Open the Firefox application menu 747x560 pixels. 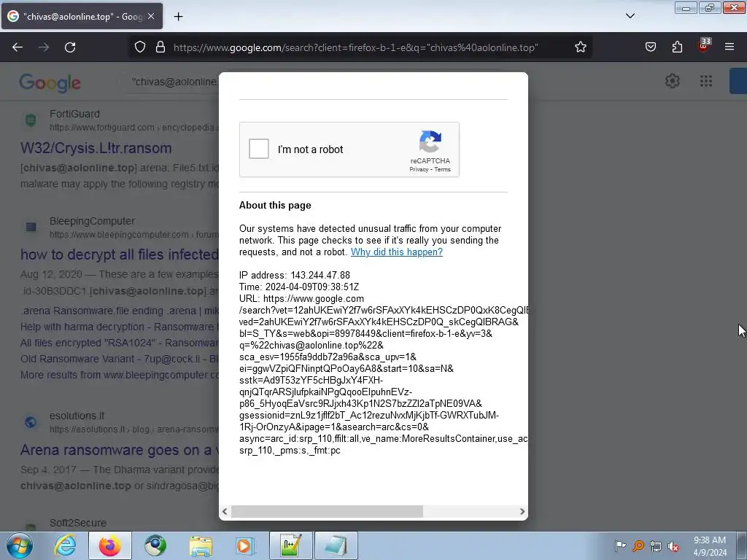coord(729,47)
